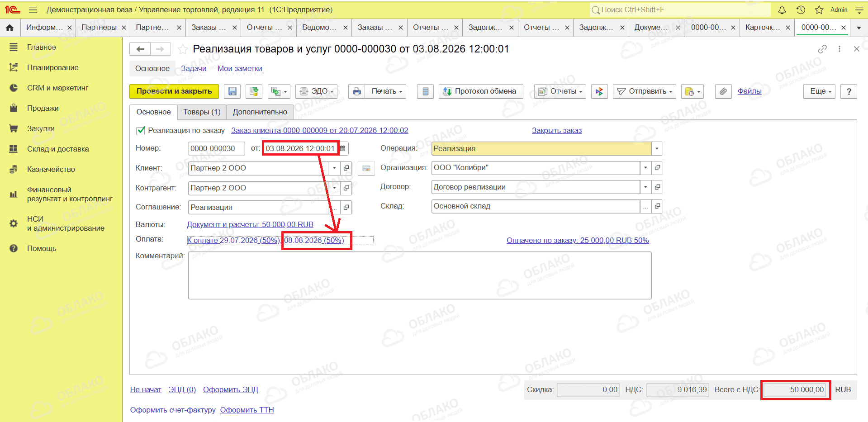The image size is (868, 422).
Task: Expand the Контрагент dropdown list
Action: (334, 188)
